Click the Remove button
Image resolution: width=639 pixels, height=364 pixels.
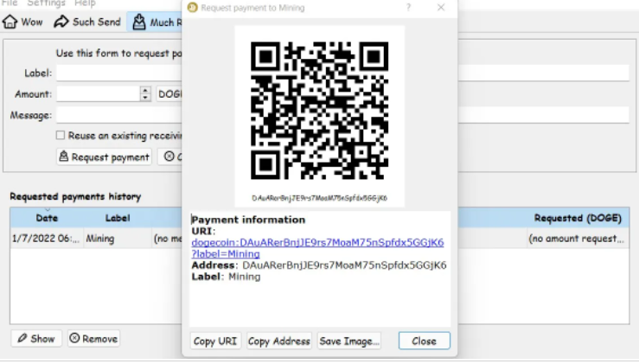click(x=93, y=339)
